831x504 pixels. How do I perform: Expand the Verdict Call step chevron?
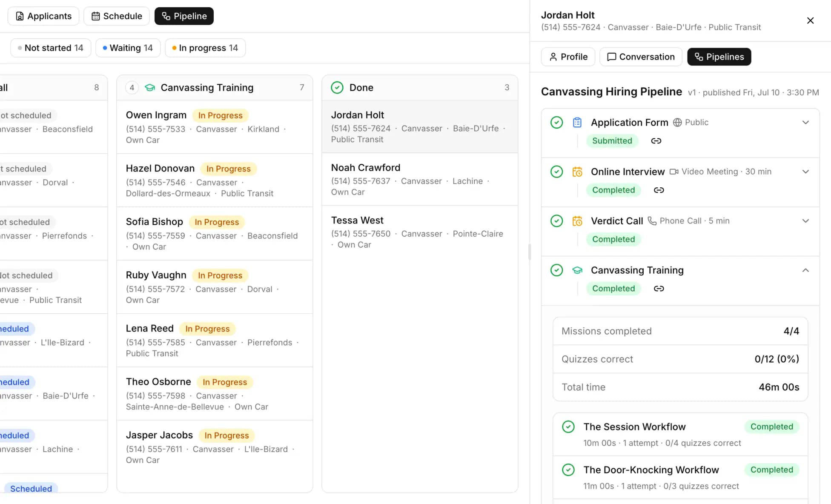point(805,221)
